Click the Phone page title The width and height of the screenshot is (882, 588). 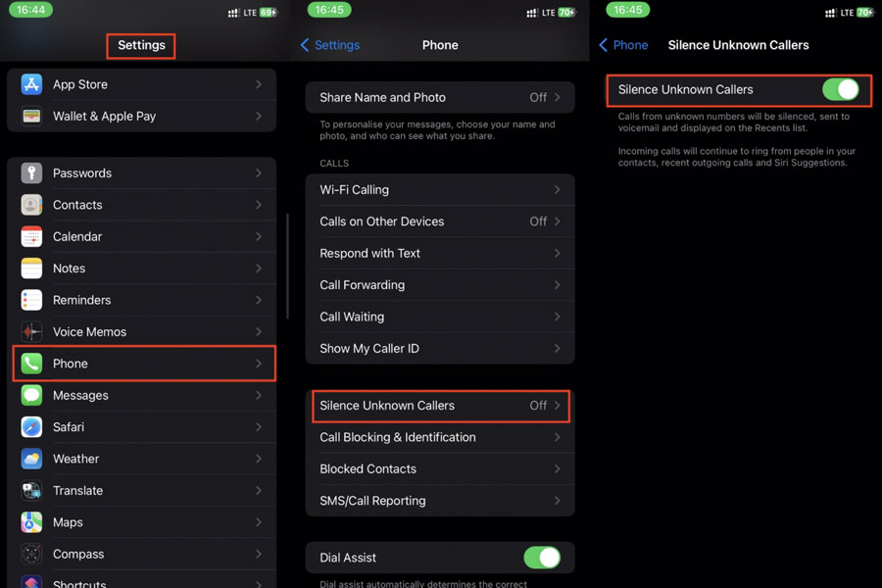tap(440, 45)
